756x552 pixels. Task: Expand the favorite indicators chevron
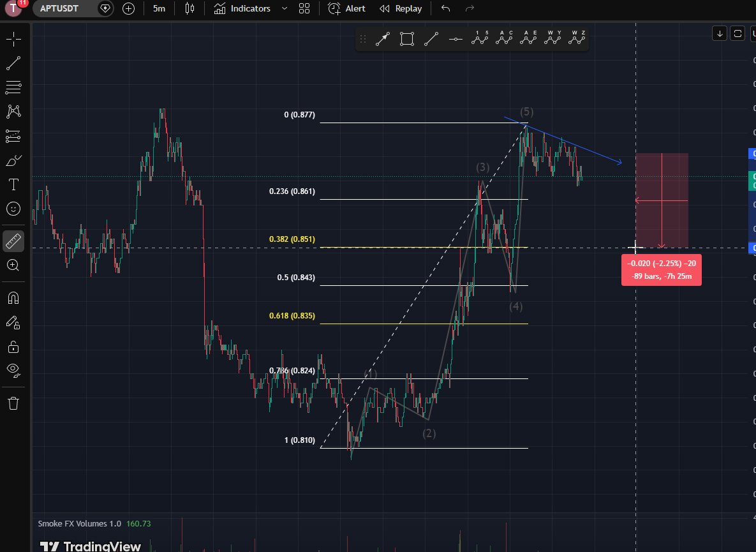click(x=285, y=8)
